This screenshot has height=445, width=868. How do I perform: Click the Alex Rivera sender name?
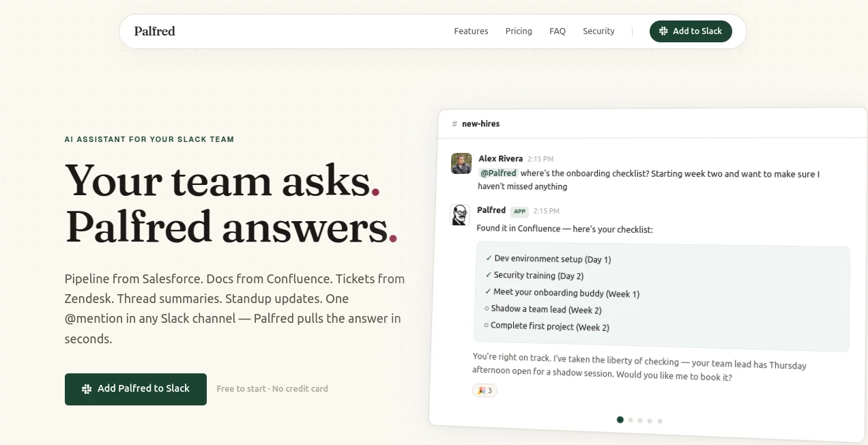[501, 158]
